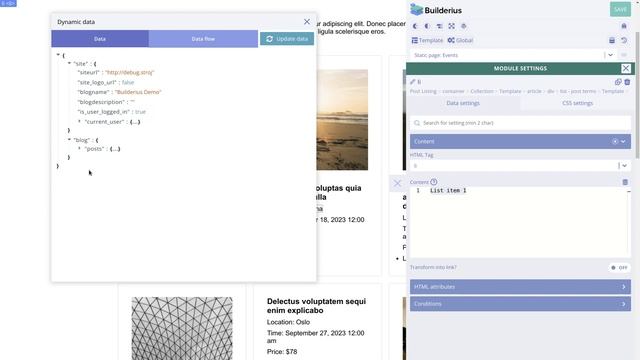
Task: Select the "blogname" key row
Action: pyautogui.click(x=94, y=92)
